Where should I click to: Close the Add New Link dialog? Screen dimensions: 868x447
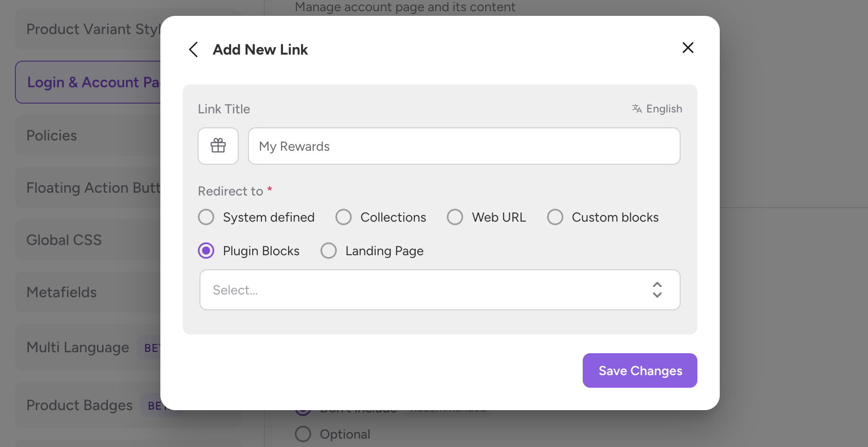(x=688, y=48)
